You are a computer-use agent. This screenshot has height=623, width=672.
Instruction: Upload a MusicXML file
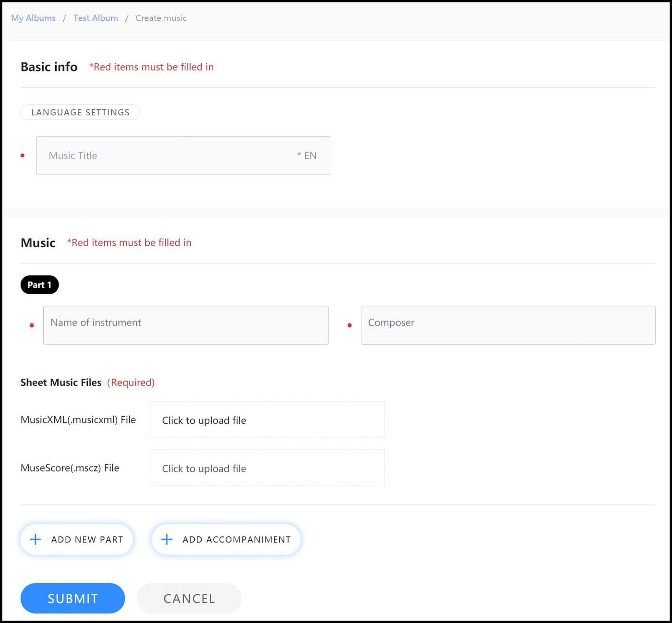pyautogui.click(x=267, y=419)
